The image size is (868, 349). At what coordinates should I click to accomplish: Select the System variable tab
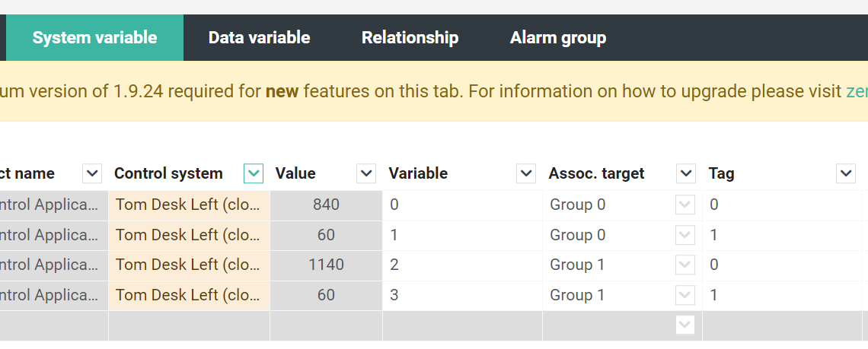pos(94,37)
